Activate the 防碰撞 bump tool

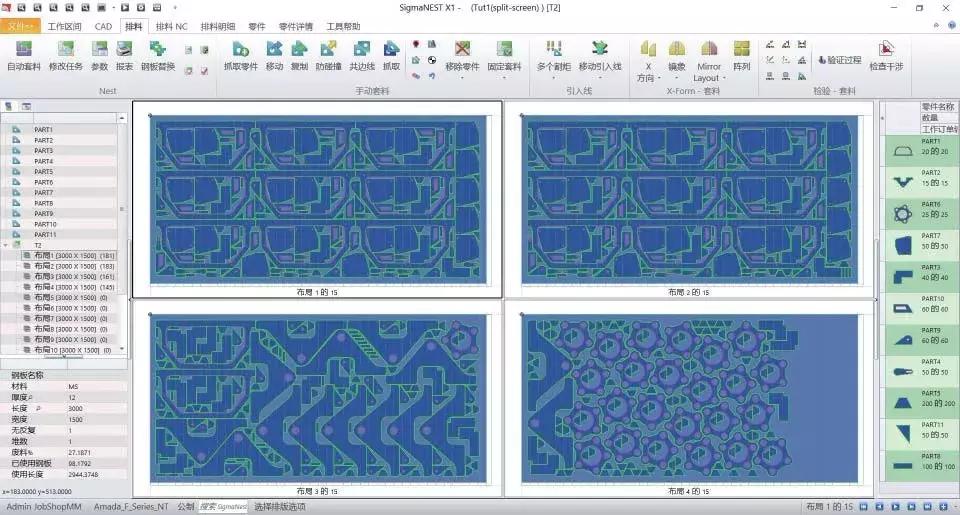click(328, 56)
